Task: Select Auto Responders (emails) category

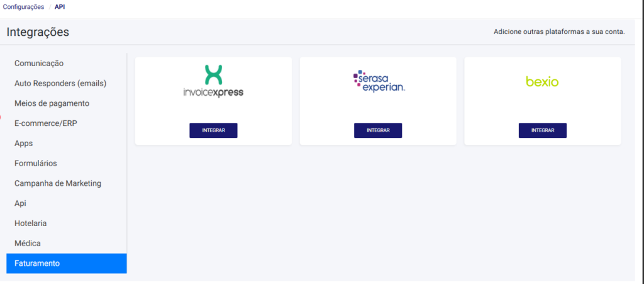Action: click(x=60, y=83)
